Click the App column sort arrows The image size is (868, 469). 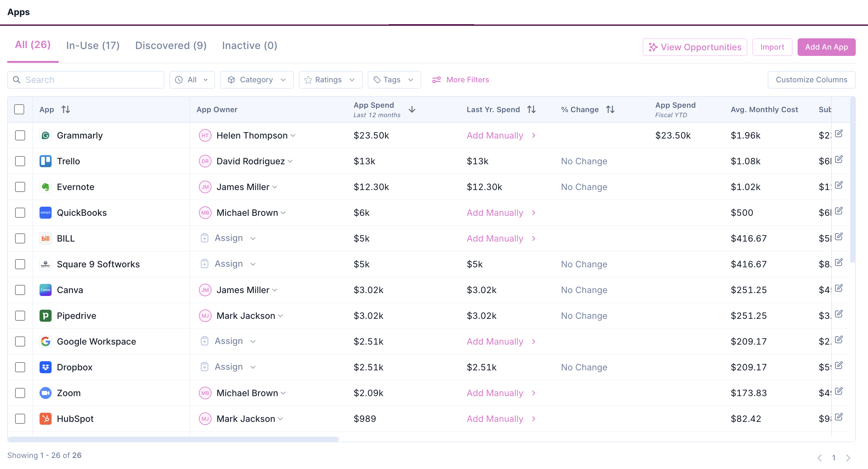[x=66, y=110]
